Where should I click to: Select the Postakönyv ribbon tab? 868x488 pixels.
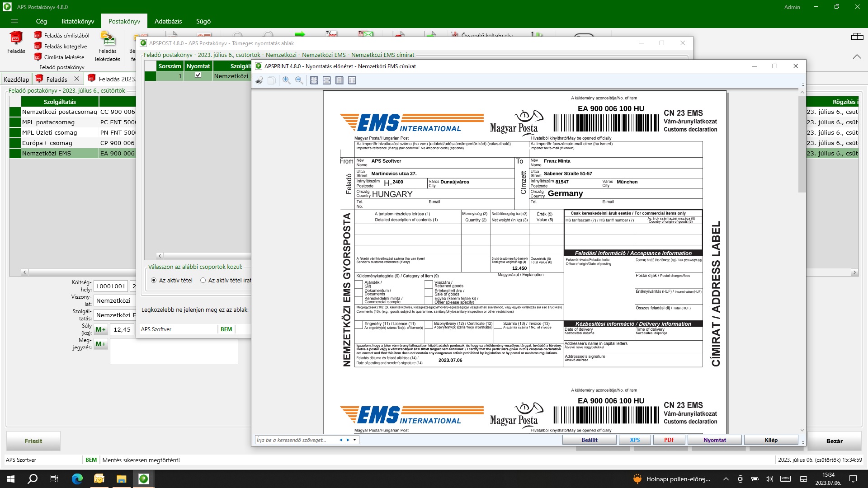[124, 21]
